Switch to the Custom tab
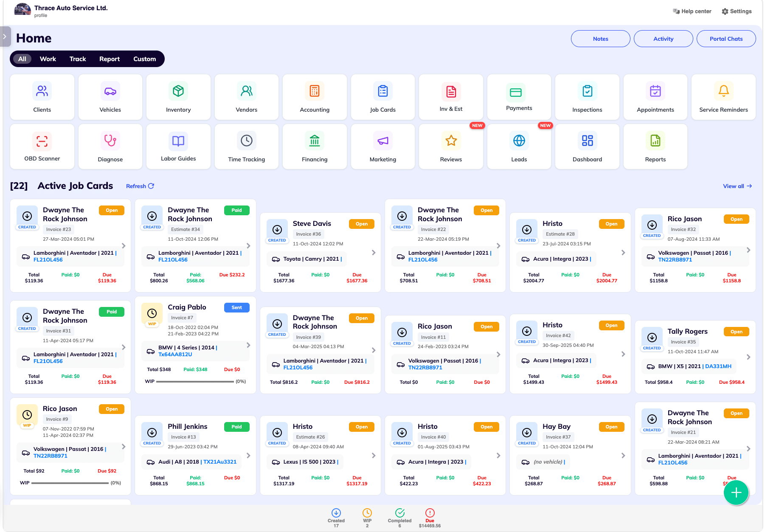 click(x=145, y=59)
